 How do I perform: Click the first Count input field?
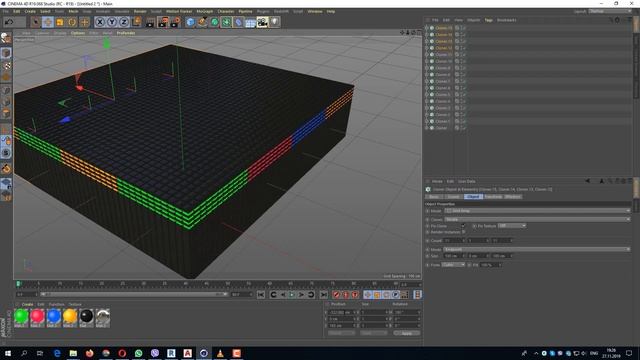(x=453, y=240)
